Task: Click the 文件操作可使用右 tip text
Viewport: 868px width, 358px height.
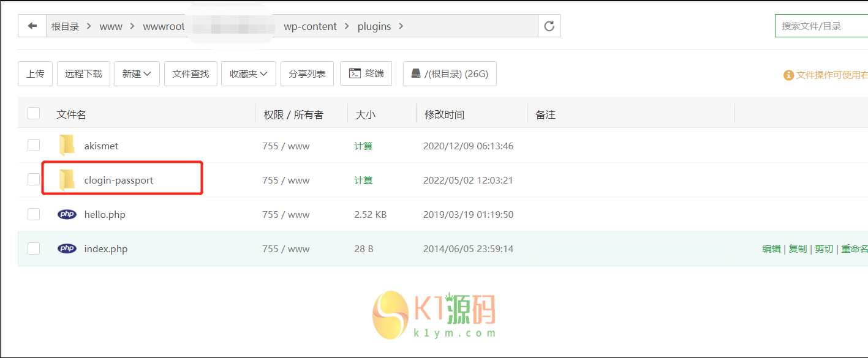Action: point(832,75)
